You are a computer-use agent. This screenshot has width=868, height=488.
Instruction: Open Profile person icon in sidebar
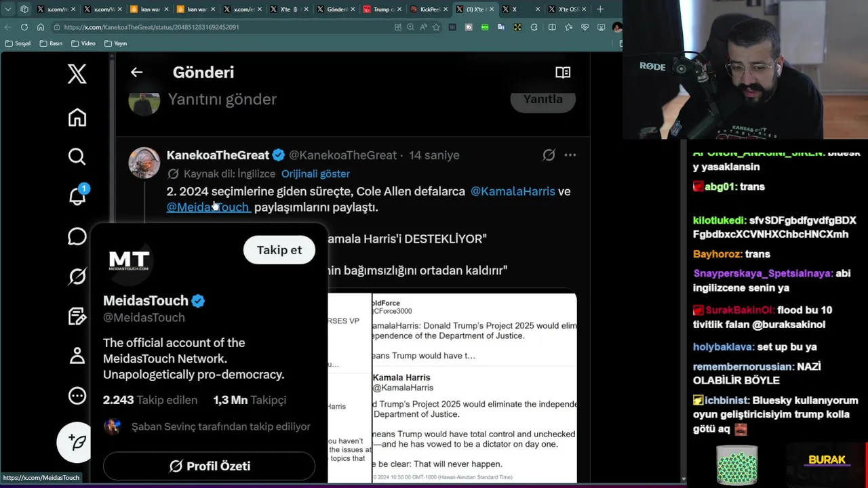click(x=77, y=355)
